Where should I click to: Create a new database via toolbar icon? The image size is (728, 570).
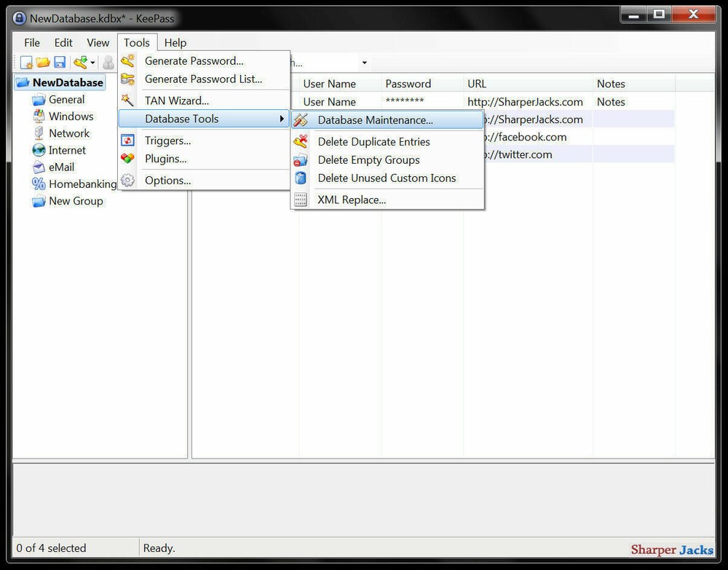pos(25,62)
